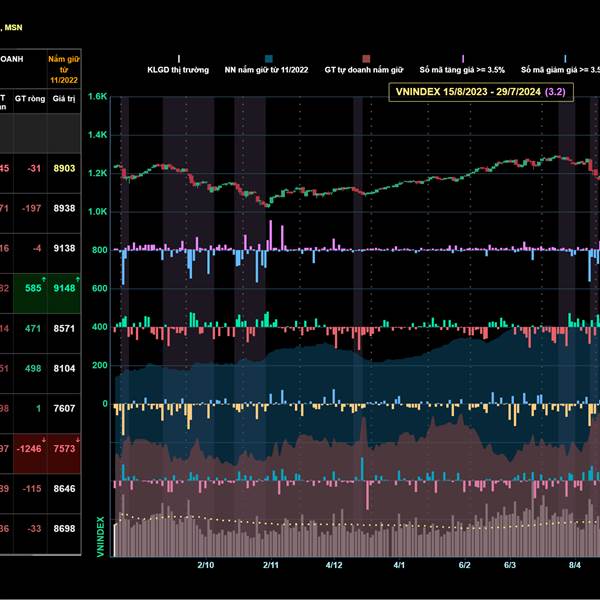This screenshot has width=600, height=600.
Task: Toggle the Số mã tăng giá >= 3.5% label
Action: point(462,71)
